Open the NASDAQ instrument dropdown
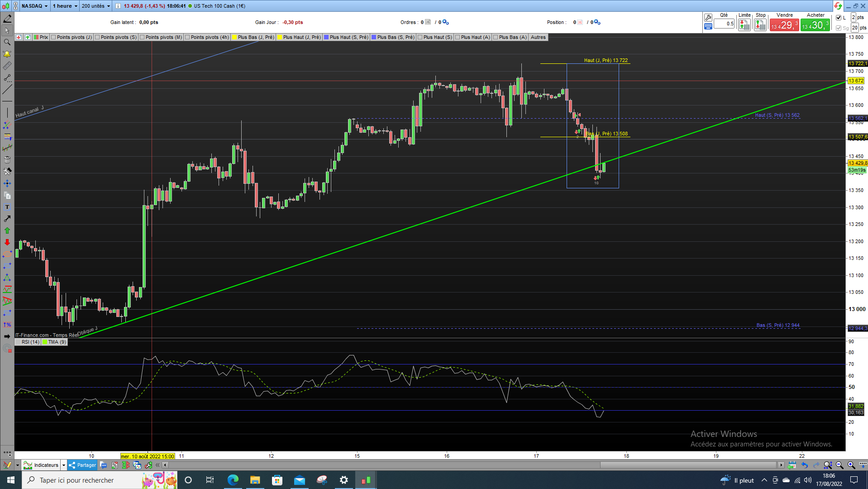Image resolution: width=868 pixels, height=489 pixels. point(34,6)
